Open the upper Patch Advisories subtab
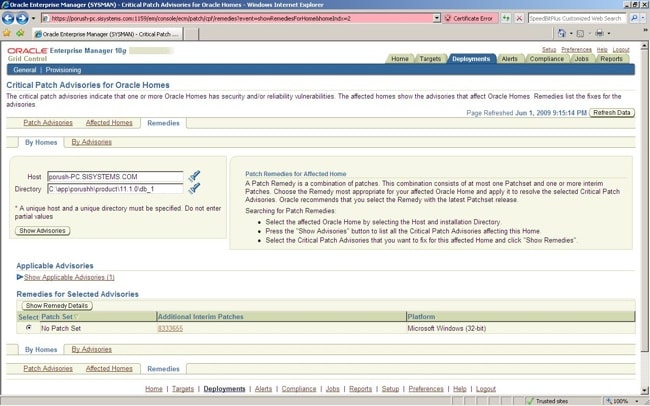The image size is (650, 406). click(x=48, y=123)
